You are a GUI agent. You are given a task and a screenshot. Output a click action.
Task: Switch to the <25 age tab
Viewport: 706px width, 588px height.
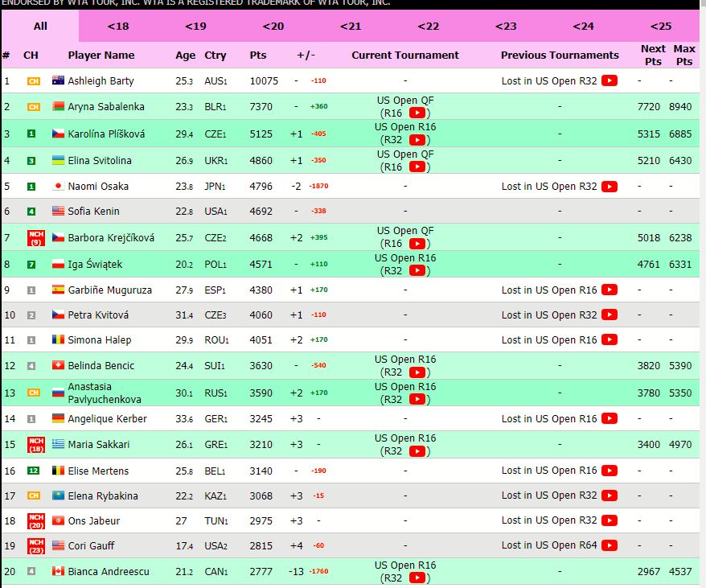660,26
